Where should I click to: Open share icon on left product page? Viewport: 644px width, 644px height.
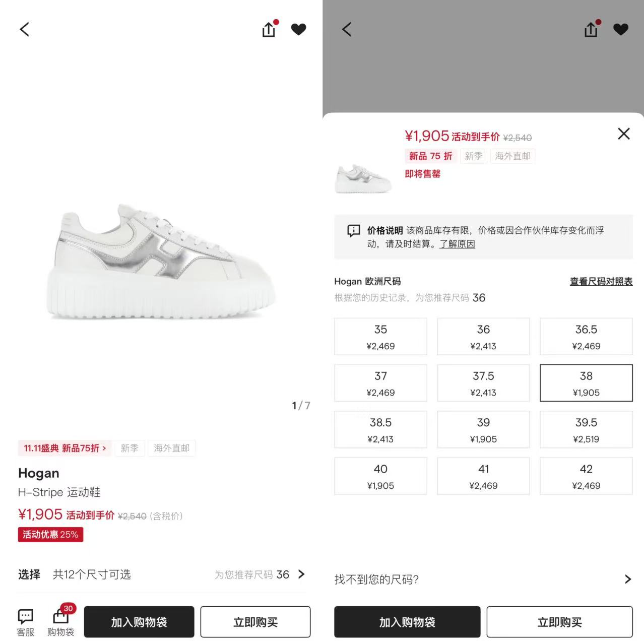pyautogui.click(x=269, y=29)
